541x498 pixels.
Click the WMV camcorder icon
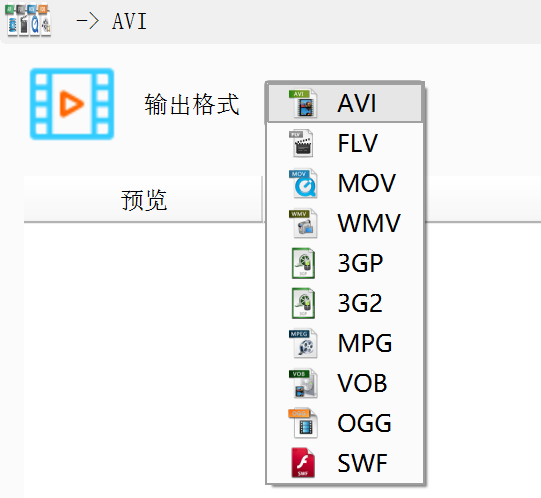click(303, 223)
